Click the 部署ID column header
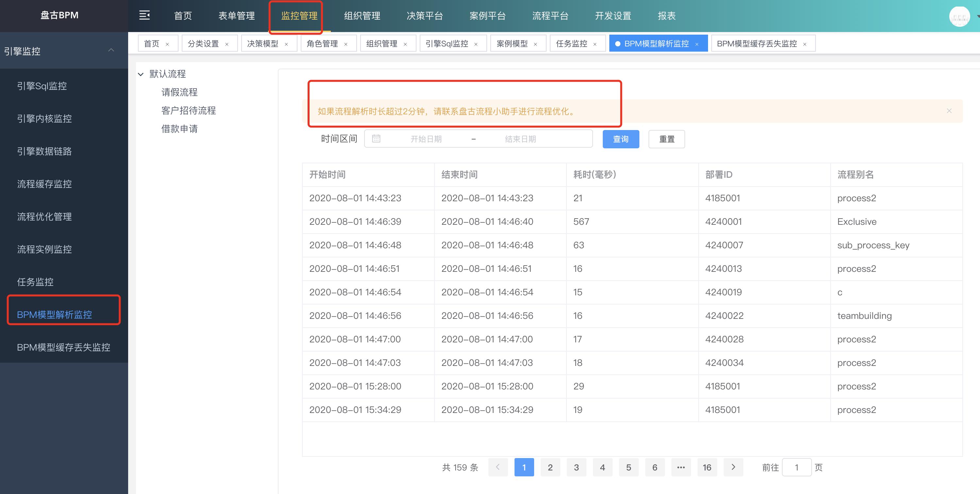Viewport: 980px width, 494px height. tap(764, 174)
